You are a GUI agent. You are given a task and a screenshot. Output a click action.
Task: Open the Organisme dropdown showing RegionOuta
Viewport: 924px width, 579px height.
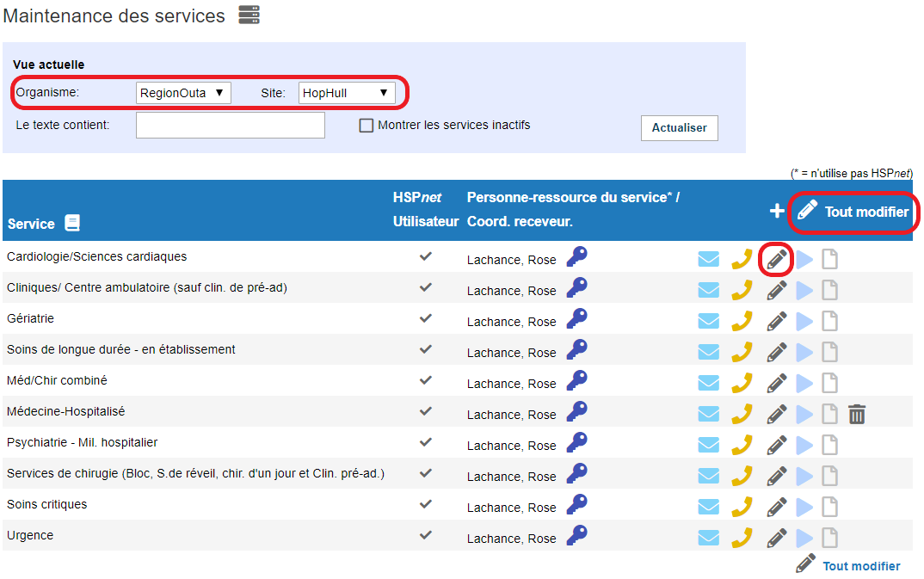183,93
